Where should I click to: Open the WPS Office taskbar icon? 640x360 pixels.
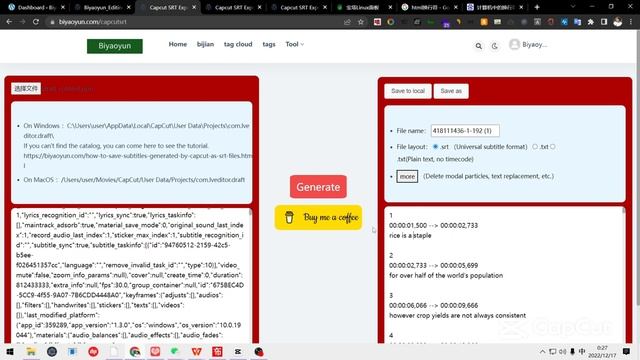coord(196,351)
